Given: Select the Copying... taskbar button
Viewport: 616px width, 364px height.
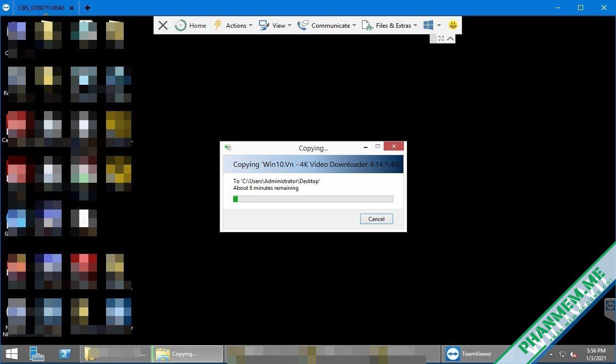Looking at the screenshot, I should [x=187, y=353].
